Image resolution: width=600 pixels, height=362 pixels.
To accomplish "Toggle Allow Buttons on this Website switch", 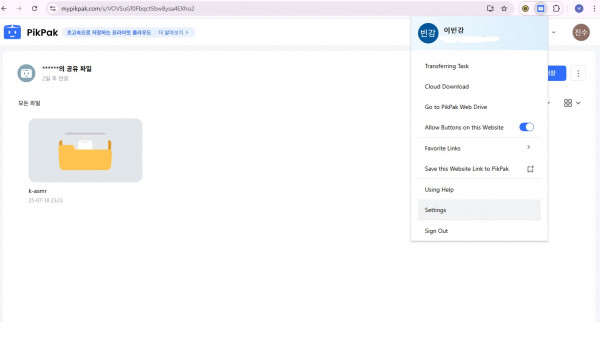I will 527,127.
